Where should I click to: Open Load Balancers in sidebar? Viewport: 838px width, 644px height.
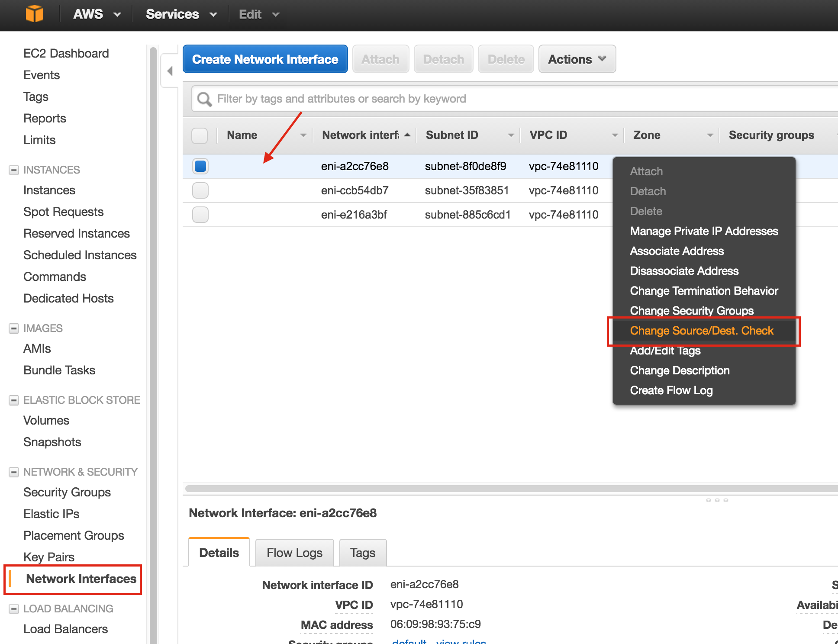pos(66,629)
